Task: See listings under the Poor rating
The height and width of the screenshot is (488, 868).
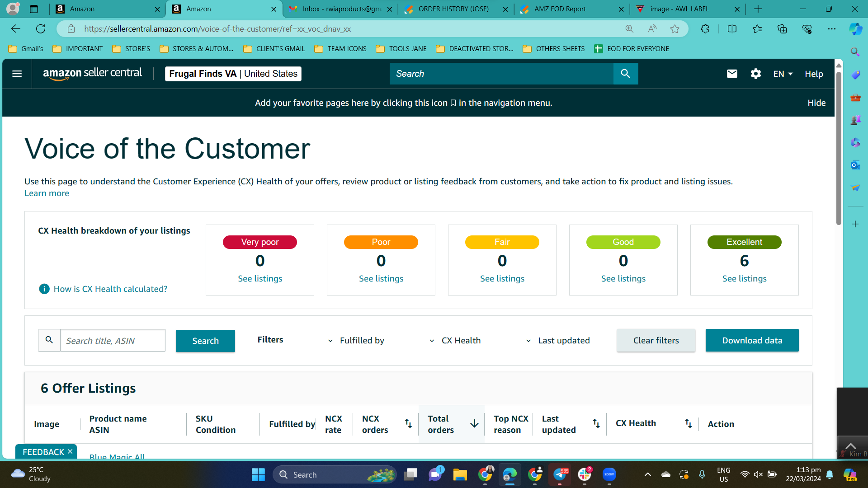Action: [x=381, y=278]
